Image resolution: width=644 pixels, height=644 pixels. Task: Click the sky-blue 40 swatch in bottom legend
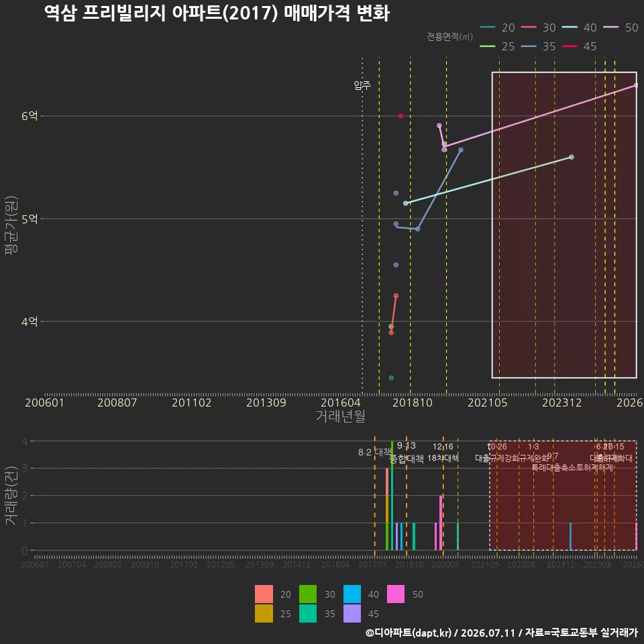(x=352, y=594)
